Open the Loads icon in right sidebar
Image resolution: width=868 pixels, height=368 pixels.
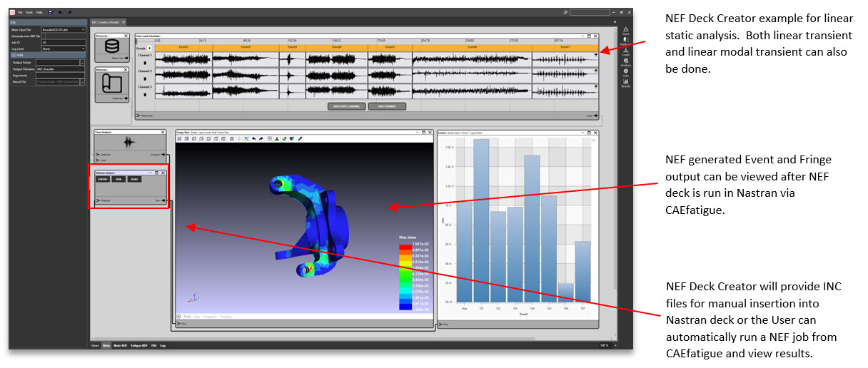[625, 51]
